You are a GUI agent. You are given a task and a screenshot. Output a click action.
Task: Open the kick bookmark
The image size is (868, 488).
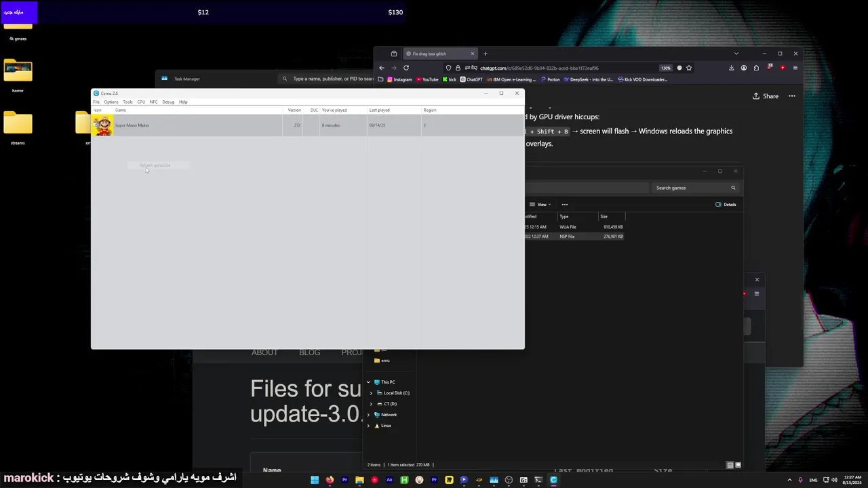450,79
